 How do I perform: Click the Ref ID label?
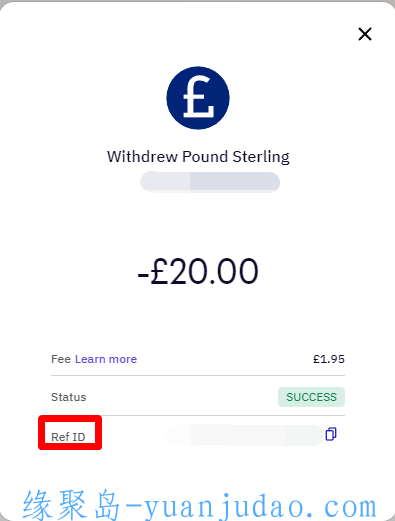68,437
